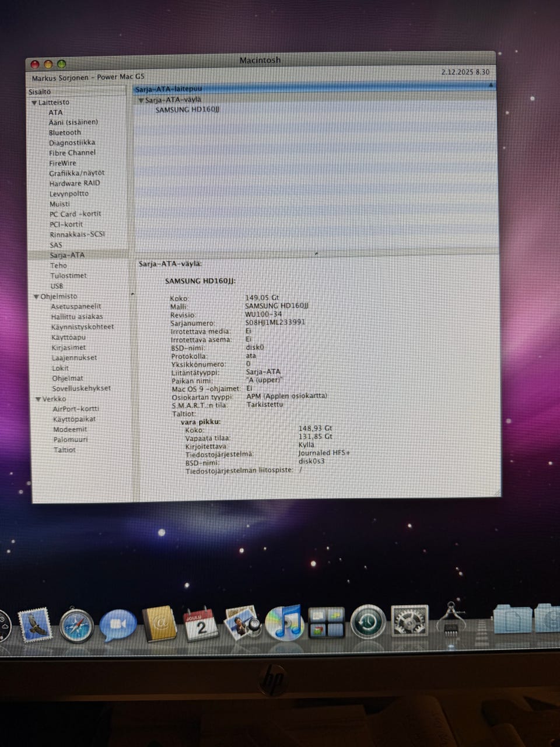Select SAMSUNG HD160JJ in the device tree
This screenshot has width=560, height=747.
tap(187, 110)
